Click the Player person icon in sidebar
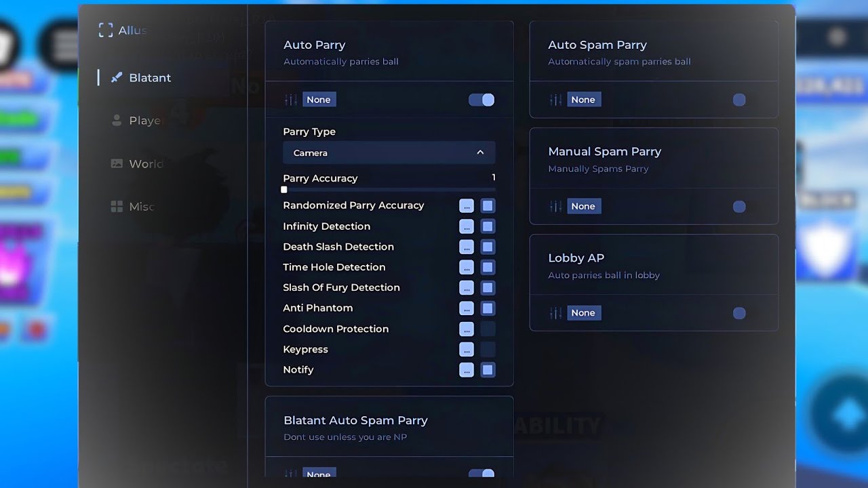Viewport: 868px width, 488px height. (x=117, y=120)
